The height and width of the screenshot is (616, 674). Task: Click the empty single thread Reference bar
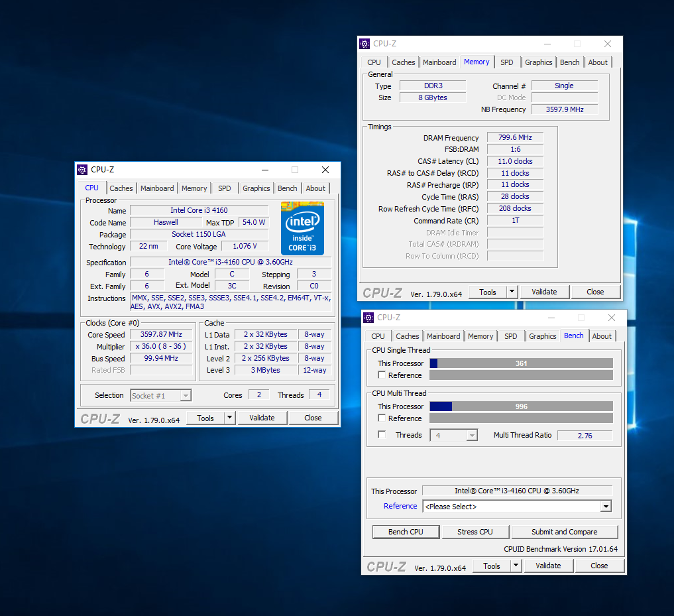click(x=522, y=375)
